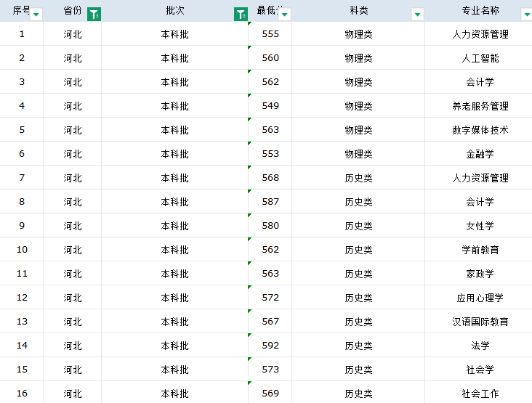Select 人力资源管理 cell in row 1

tap(480, 34)
